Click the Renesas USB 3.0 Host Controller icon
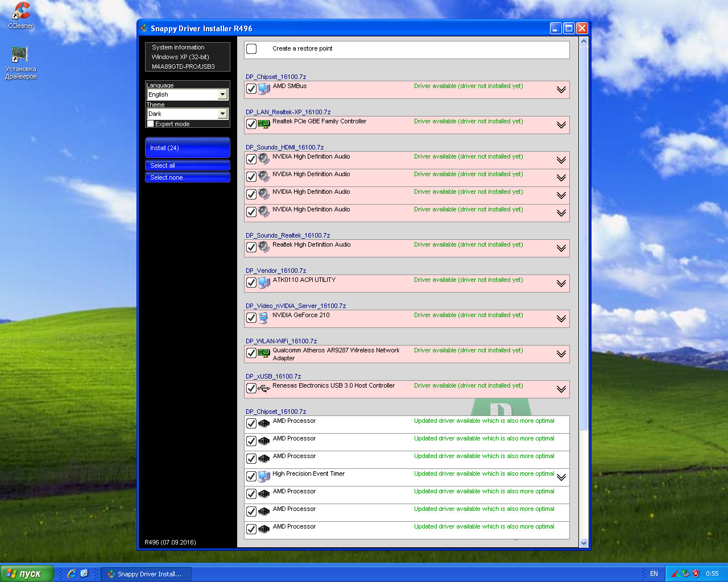Image resolution: width=728 pixels, height=582 pixels. 264,389
